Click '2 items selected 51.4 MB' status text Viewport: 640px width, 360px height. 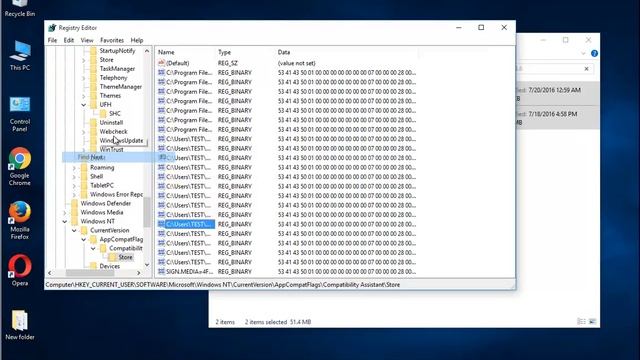(x=278, y=322)
